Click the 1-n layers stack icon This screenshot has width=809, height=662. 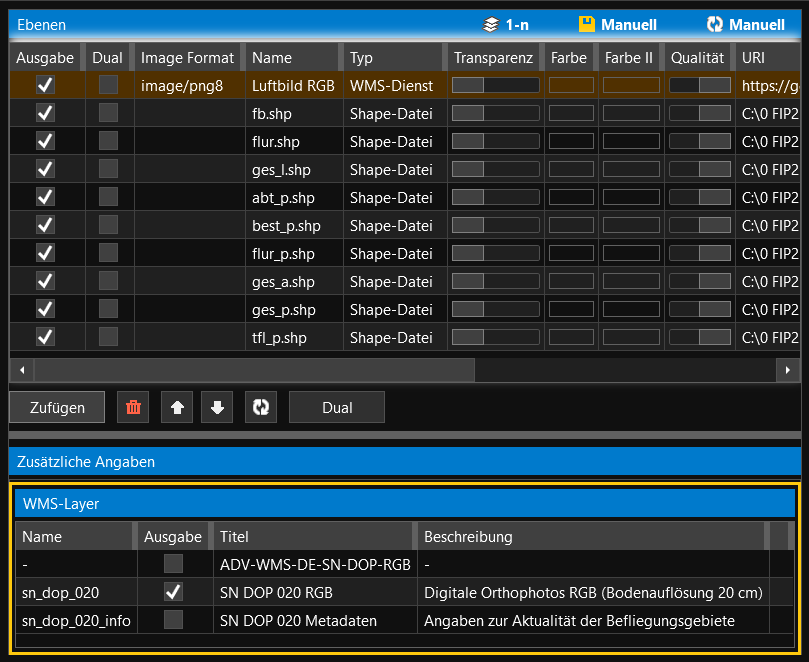[490, 24]
